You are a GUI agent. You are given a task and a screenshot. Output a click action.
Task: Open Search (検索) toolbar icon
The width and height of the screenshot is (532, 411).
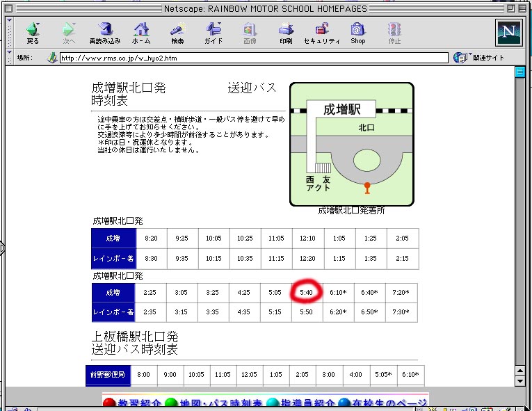[177, 33]
